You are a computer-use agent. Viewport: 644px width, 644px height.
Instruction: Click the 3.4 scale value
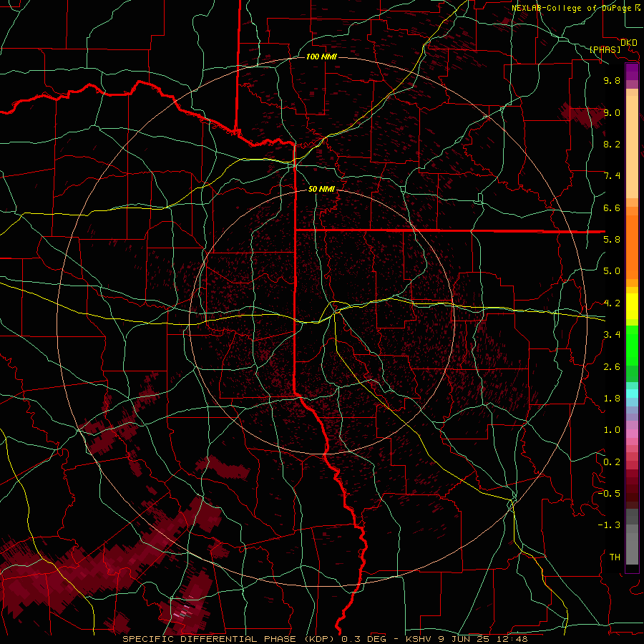[612, 335]
